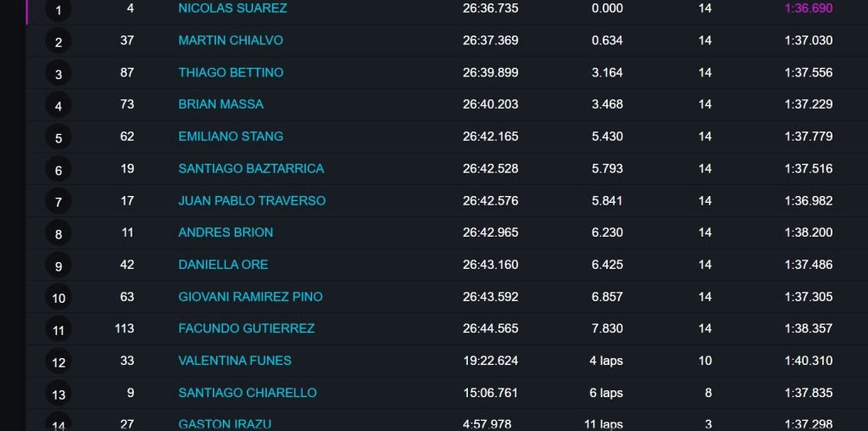This screenshot has height=431, width=868.
Task: Click total time 26:37.369 cell
Action: pyautogui.click(x=491, y=41)
